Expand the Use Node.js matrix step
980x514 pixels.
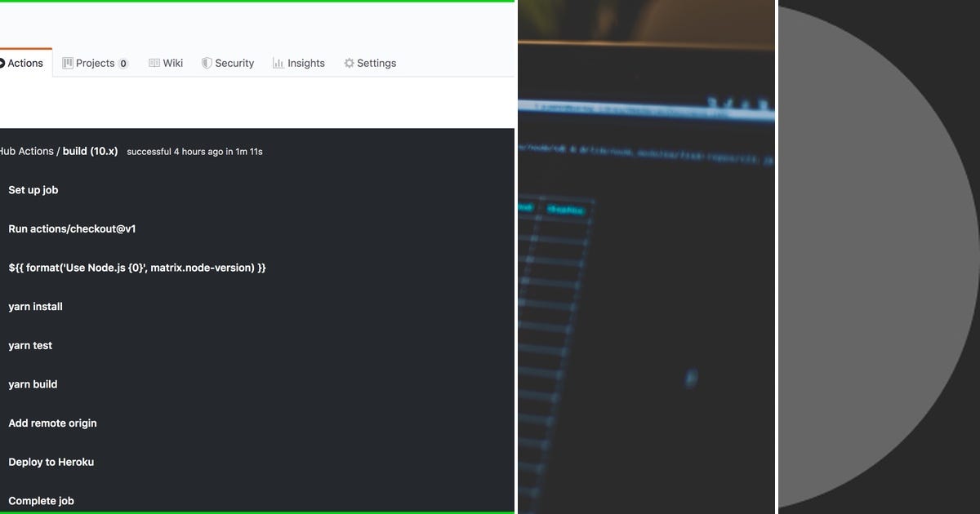pos(136,267)
